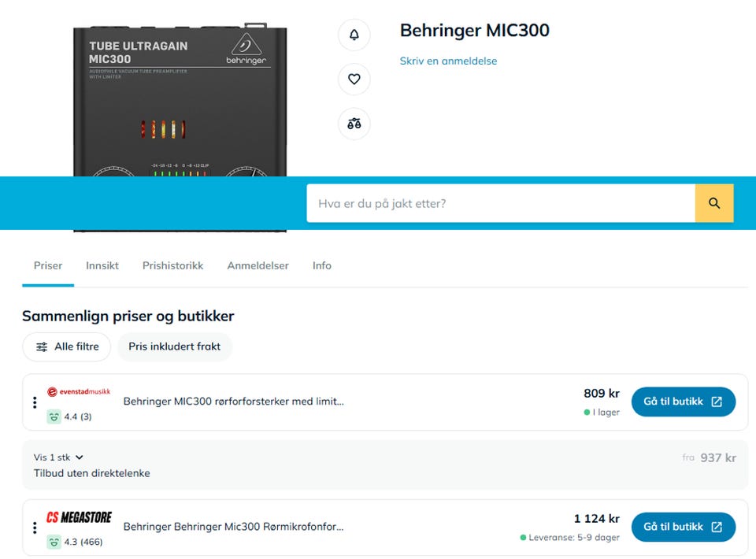Click the search field Hva er du på jakt etter

click(x=501, y=203)
